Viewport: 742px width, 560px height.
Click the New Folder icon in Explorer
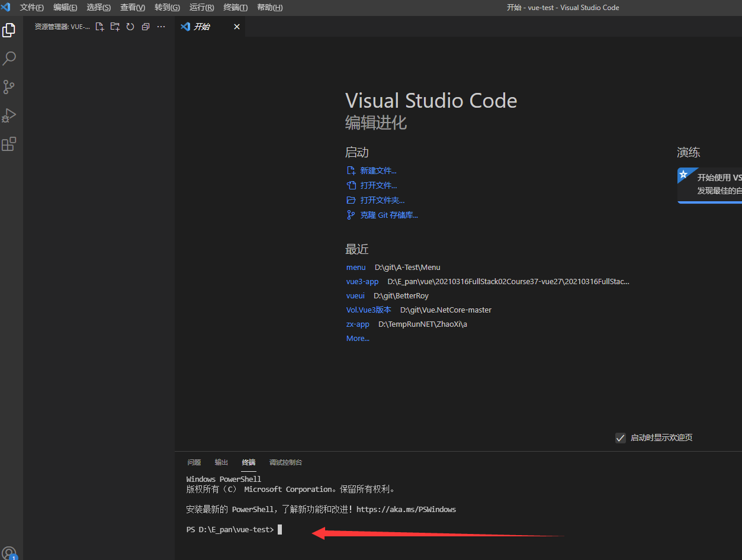coord(114,26)
